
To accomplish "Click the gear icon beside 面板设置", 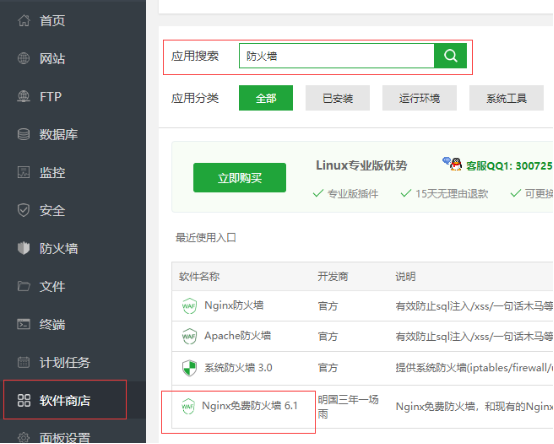I will [x=24, y=438].
